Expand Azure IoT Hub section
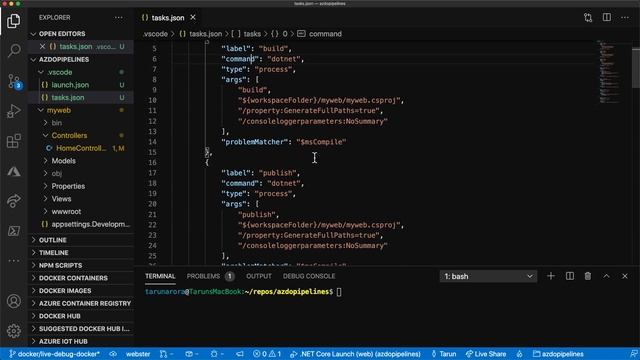The image size is (640, 360). click(x=81, y=341)
